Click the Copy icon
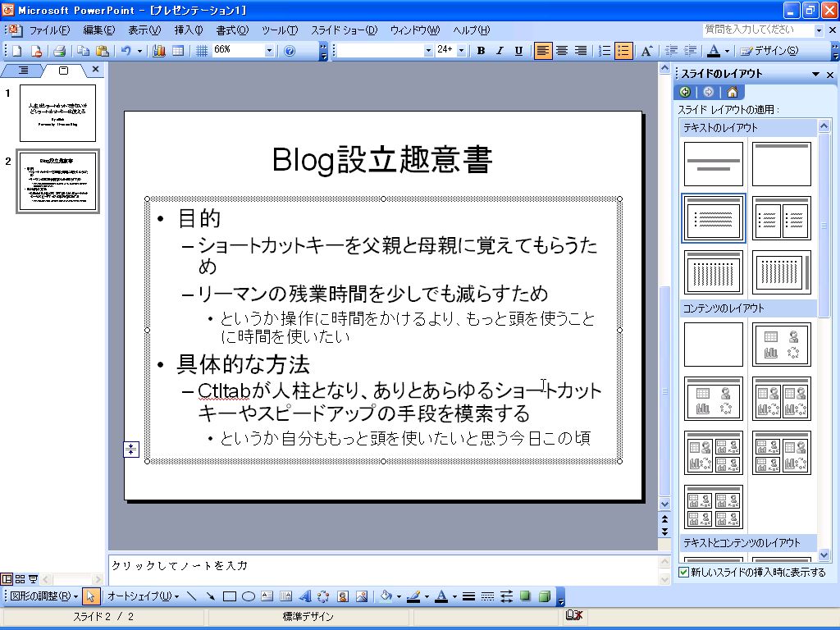Image resolution: width=840 pixels, height=630 pixels. 83,51
